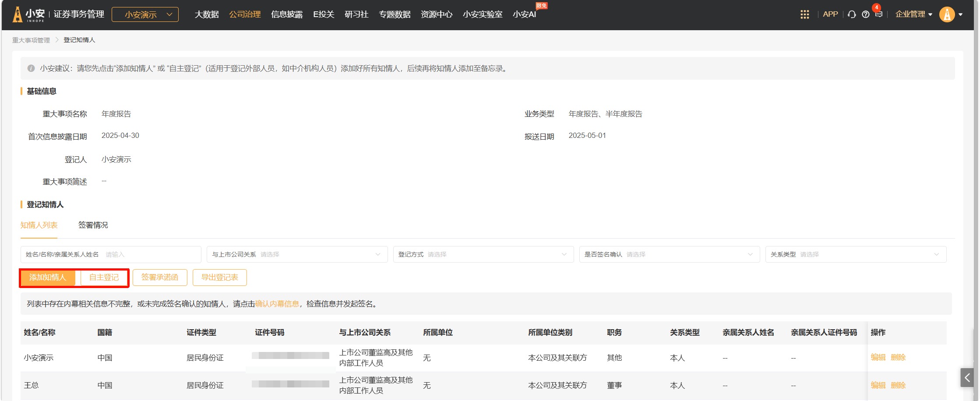Screen dimensions: 980x401
Task: Switch to the 签署情况 tab
Action: [93, 225]
